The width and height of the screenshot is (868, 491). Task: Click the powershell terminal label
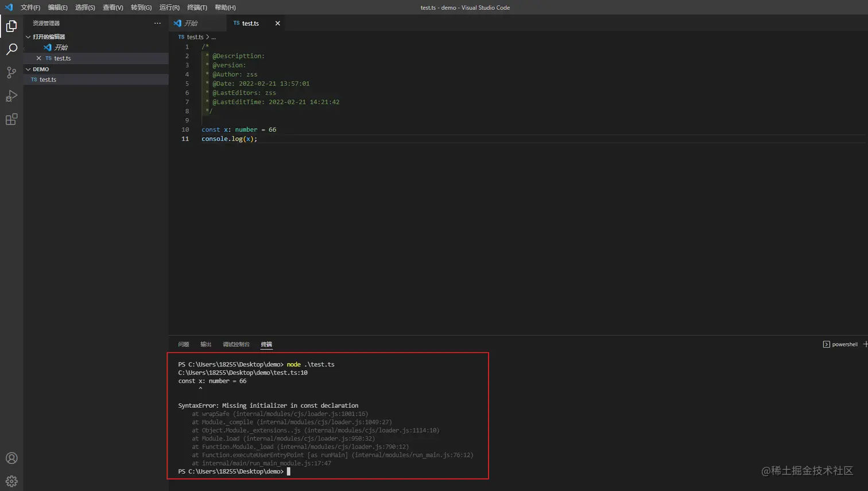tap(844, 344)
